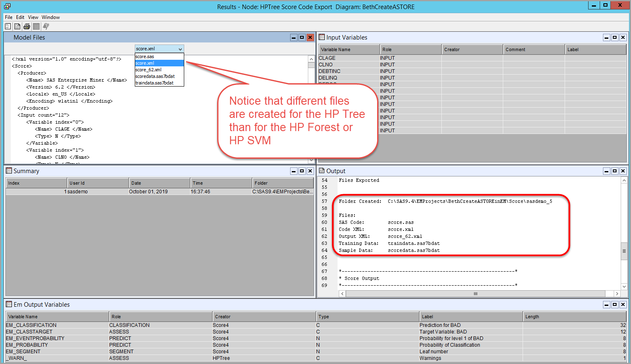Click the Input Variables panel icon
The image size is (631, 364).
coord(322,37)
